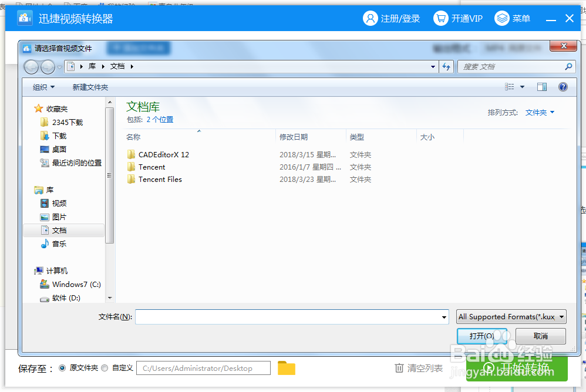This screenshot has height=392, width=586.
Task: Click the back navigation arrow
Action: pyautogui.click(x=31, y=67)
